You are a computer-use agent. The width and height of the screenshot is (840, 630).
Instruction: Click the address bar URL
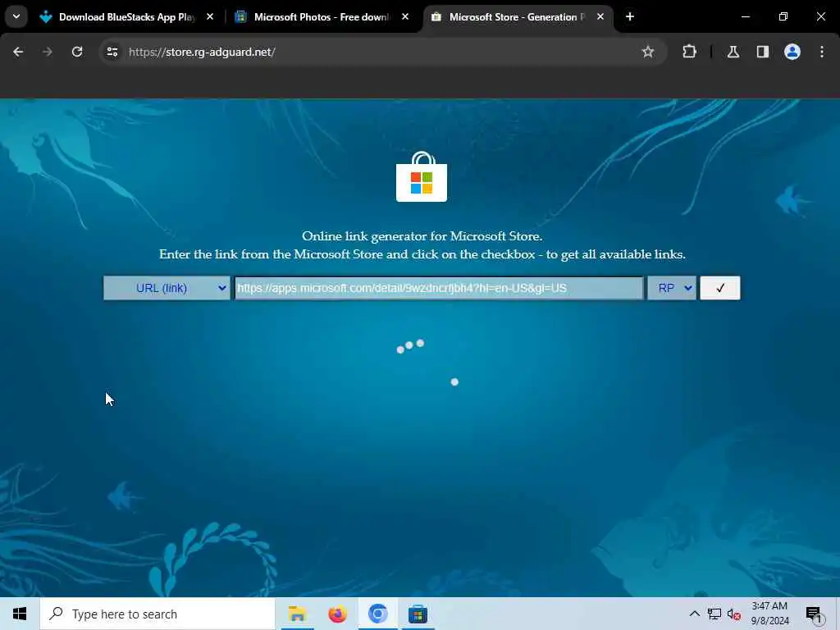[202, 52]
